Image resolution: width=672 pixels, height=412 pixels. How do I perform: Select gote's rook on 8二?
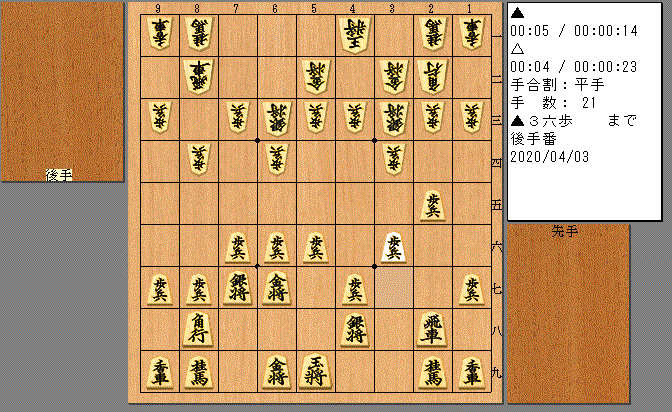point(199,76)
